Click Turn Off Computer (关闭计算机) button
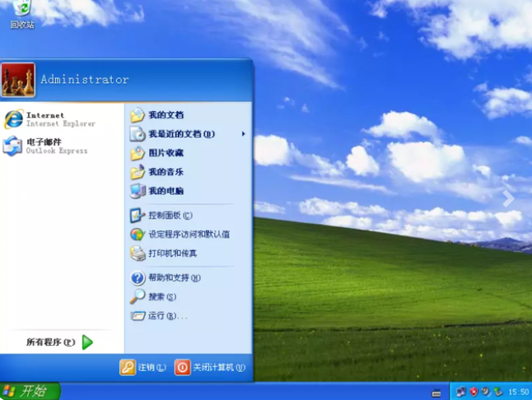 point(210,368)
